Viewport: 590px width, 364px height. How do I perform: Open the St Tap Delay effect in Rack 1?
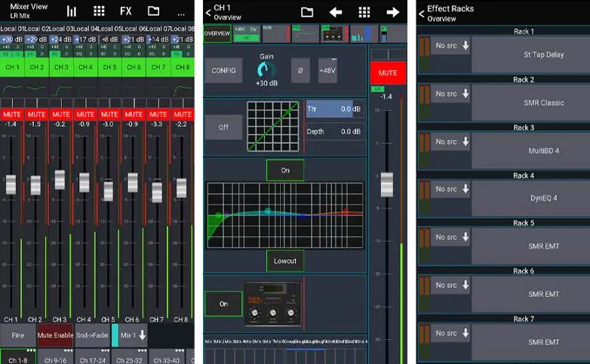[530, 55]
